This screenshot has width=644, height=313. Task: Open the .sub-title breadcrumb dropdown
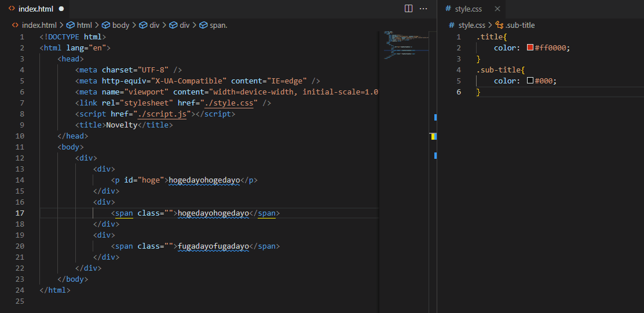519,26
